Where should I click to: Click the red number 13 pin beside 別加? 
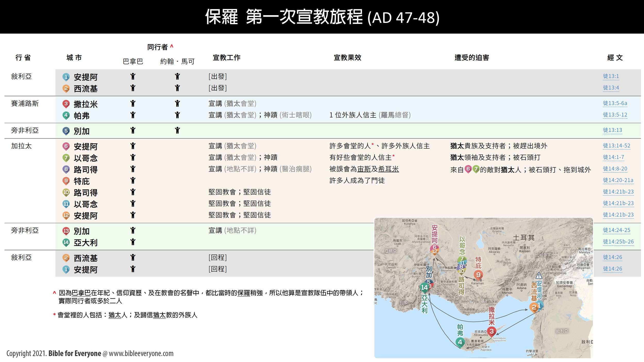pyautogui.click(x=66, y=231)
